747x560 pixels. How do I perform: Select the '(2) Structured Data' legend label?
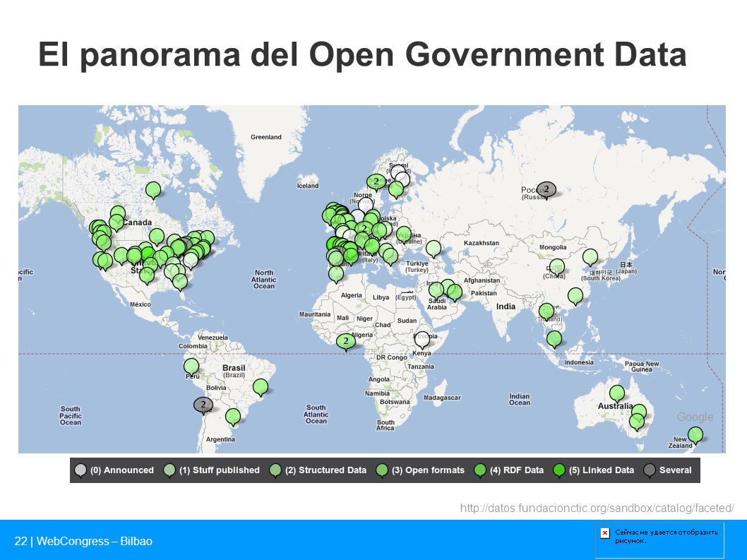point(326,470)
